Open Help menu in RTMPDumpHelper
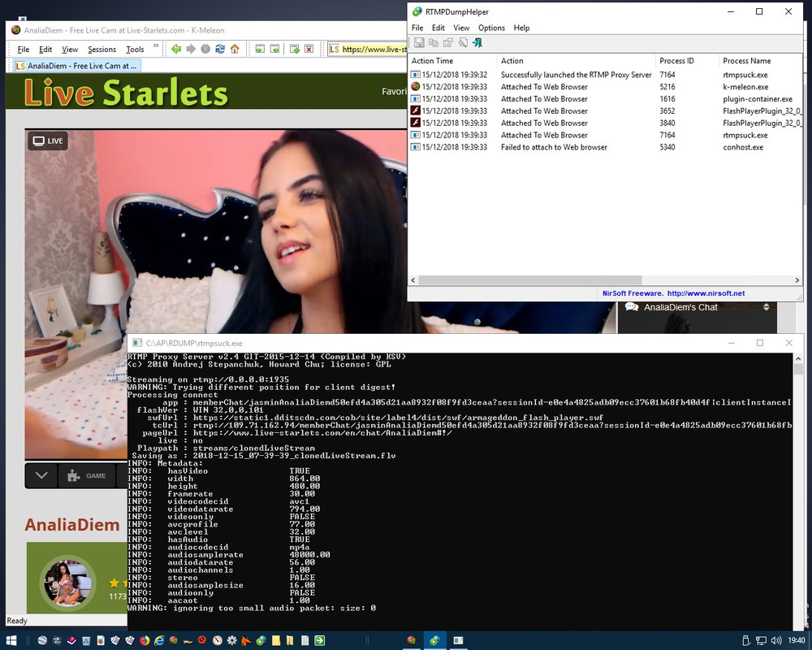 pos(521,28)
